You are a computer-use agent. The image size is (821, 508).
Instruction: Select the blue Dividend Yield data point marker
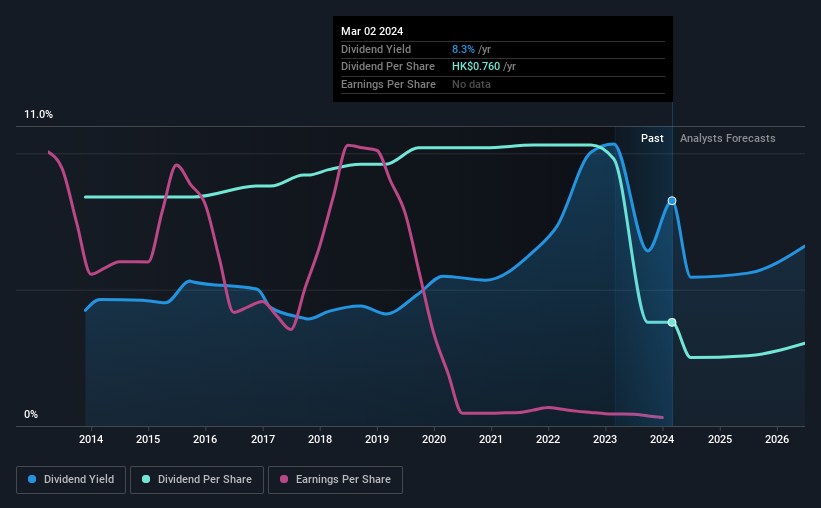pyautogui.click(x=672, y=201)
